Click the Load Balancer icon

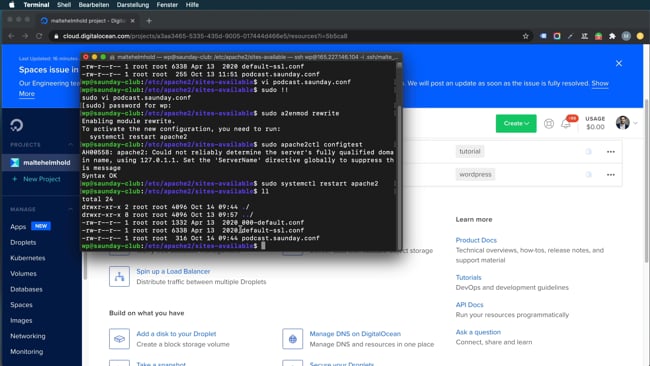click(x=119, y=276)
